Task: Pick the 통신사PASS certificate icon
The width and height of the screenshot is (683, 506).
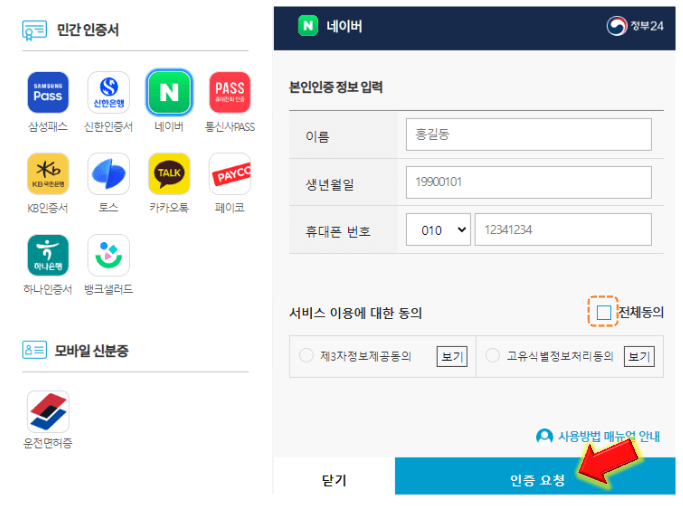Action: coord(230,92)
